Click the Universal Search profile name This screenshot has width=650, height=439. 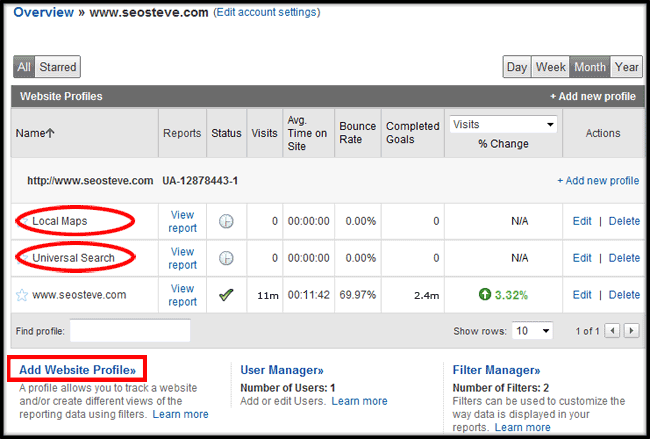73,258
